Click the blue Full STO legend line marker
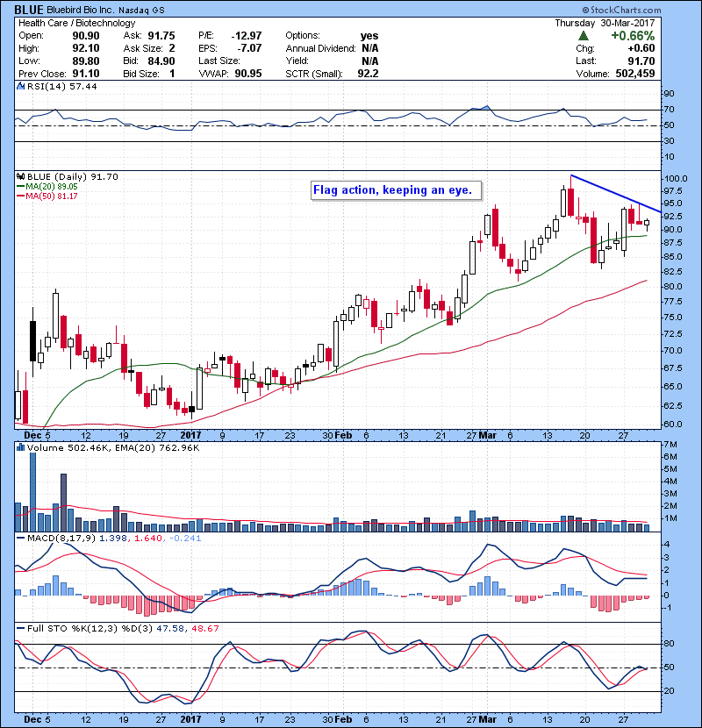702x728 pixels. point(21,629)
